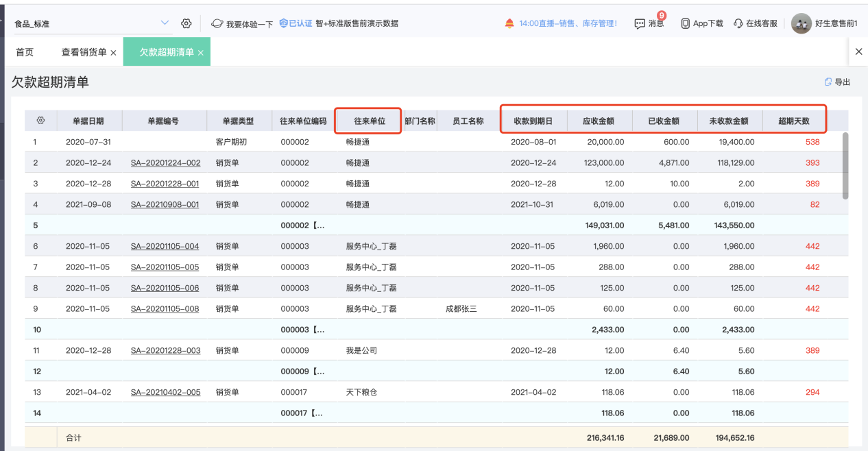Click the 单据类型 column header
868x451 pixels.
click(238, 121)
